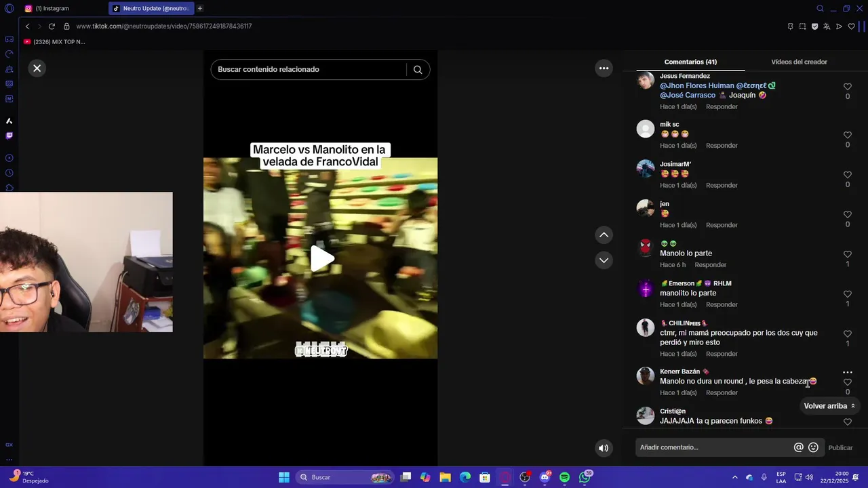Open Player icon in sidebar

[9, 158]
